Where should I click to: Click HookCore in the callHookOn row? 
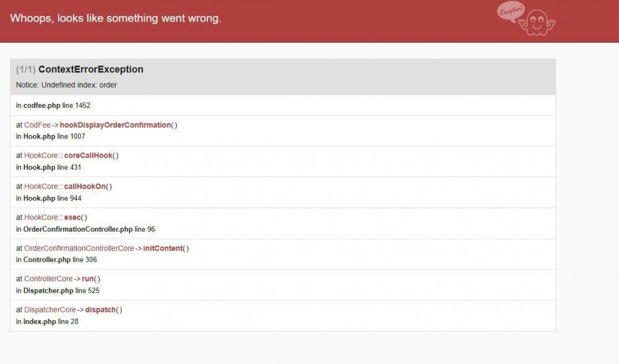click(41, 186)
